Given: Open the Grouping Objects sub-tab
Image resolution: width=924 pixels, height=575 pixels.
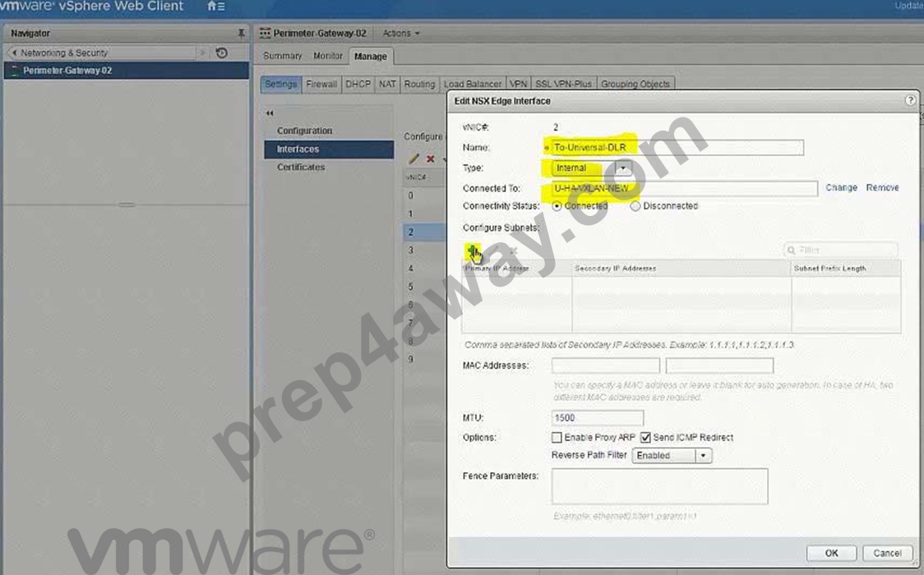Looking at the screenshot, I should pyautogui.click(x=635, y=84).
